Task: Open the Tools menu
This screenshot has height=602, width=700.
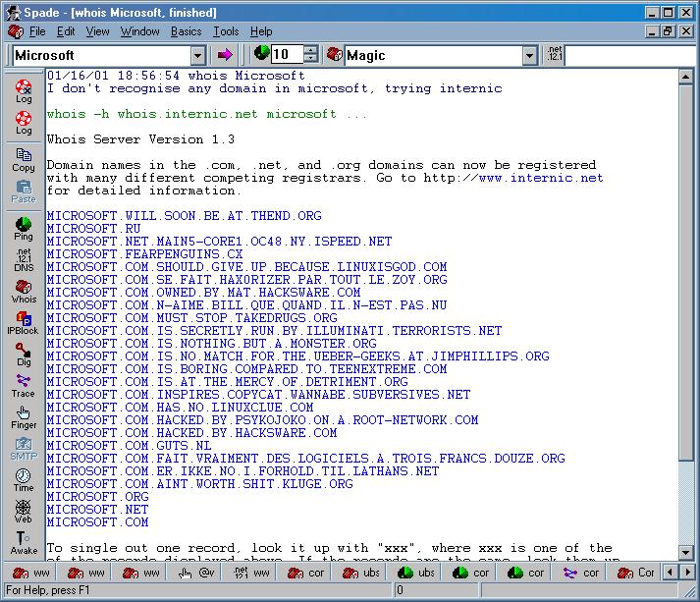Action: (x=226, y=31)
